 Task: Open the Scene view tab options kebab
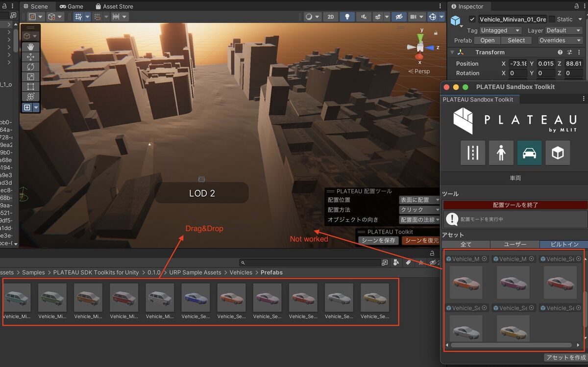coord(439,6)
